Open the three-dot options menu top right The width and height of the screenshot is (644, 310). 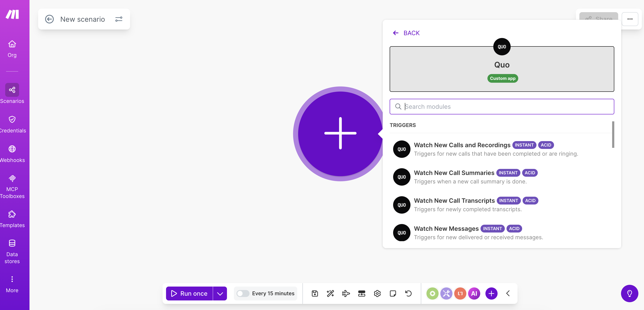point(630,19)
